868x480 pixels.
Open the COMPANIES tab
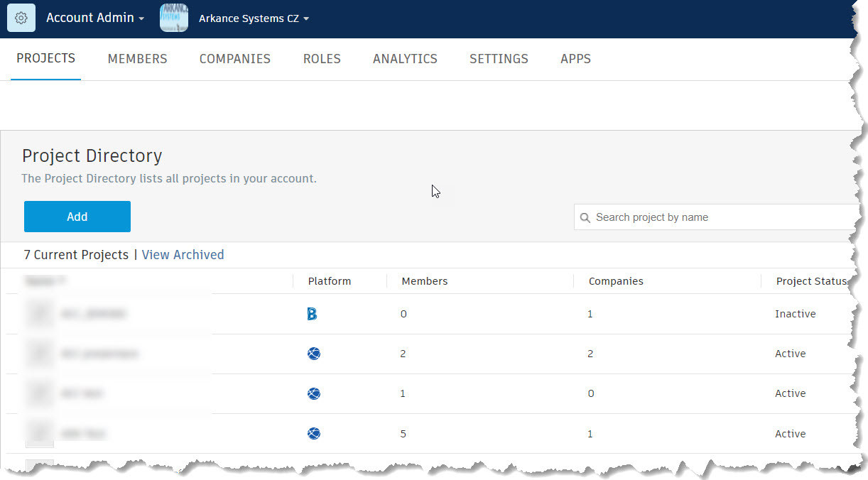[234, 59]
